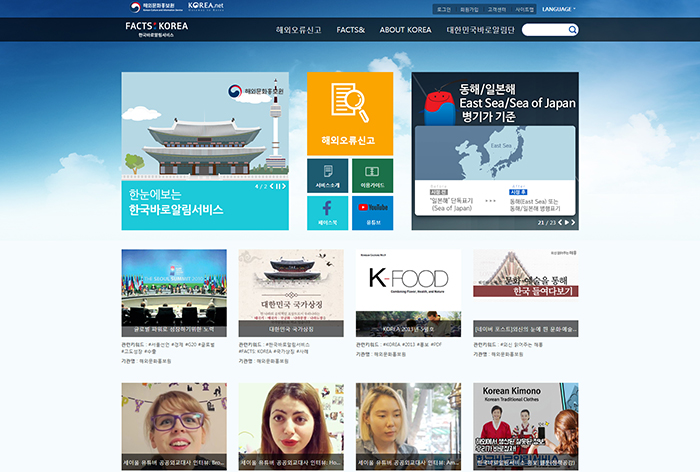Click the [네이버 포스트] caption bar

click(x=526, y=329)
